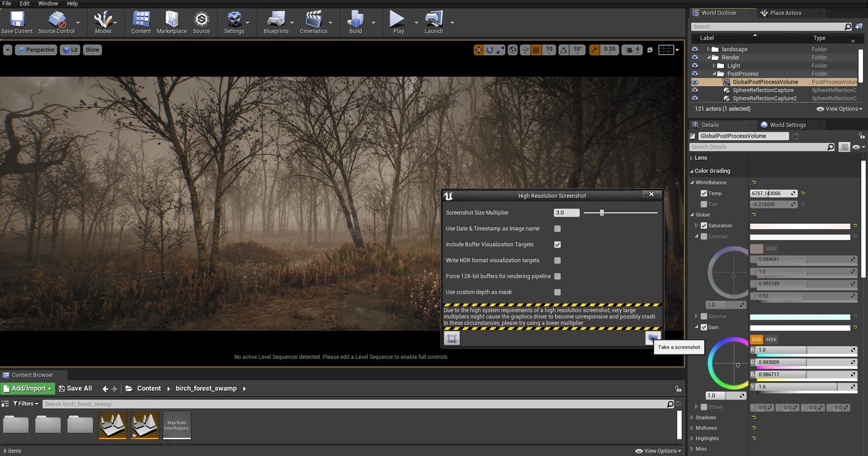Collapse the Color Grading section
Viewport: 868px width, 456px height.
(x=692, y=171)
